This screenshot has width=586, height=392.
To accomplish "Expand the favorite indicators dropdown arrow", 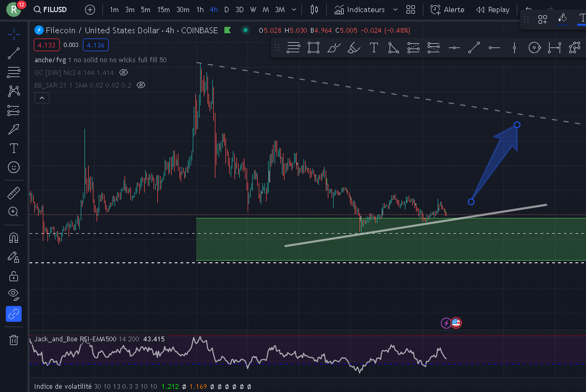I will pyautogui.click(x=395, y=9).
